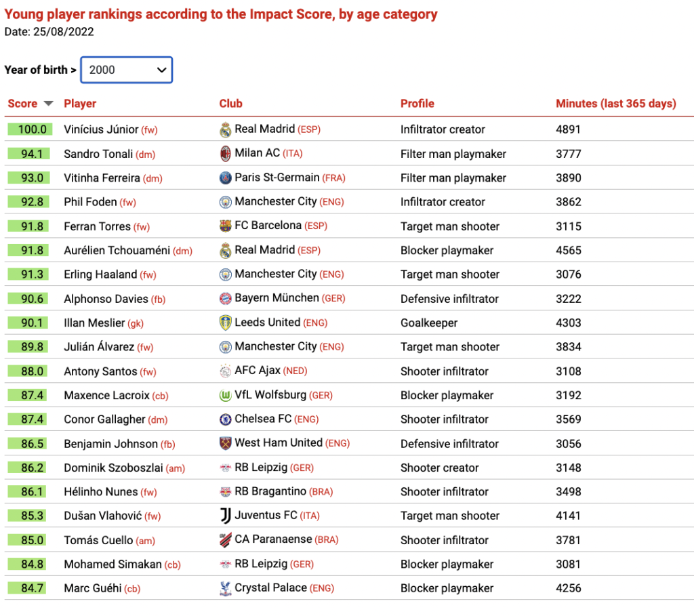Click Manchester City crest in Phil Foden row
Image resolution: width=694 pixels, height=616 pixels.
225,202
